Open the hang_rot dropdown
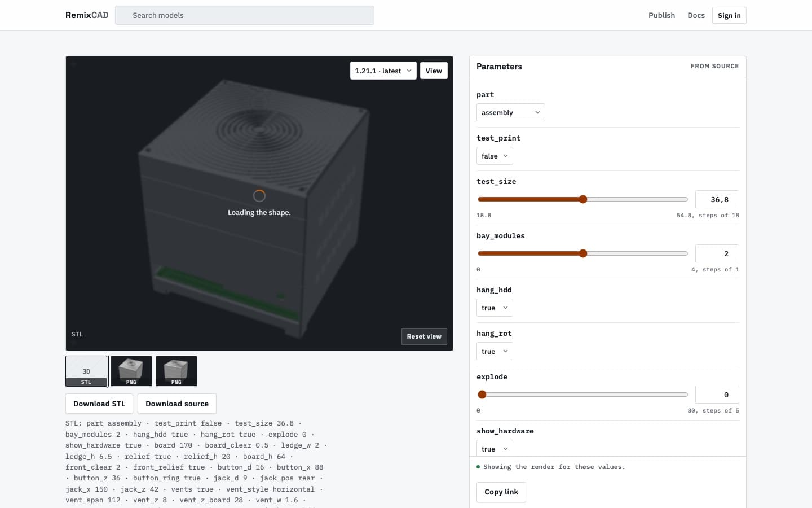The width and height of the screenshot is (812, 508). point(495,351)
